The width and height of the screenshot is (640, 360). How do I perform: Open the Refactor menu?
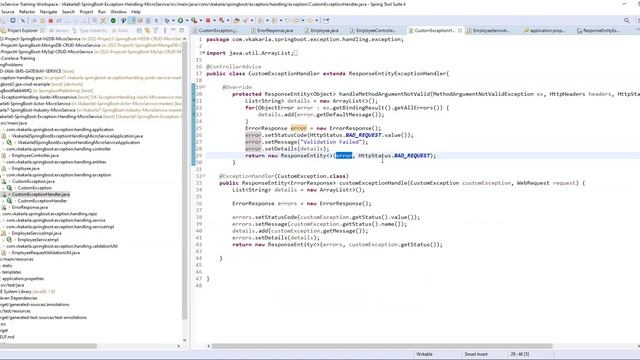tap(27, 12)
